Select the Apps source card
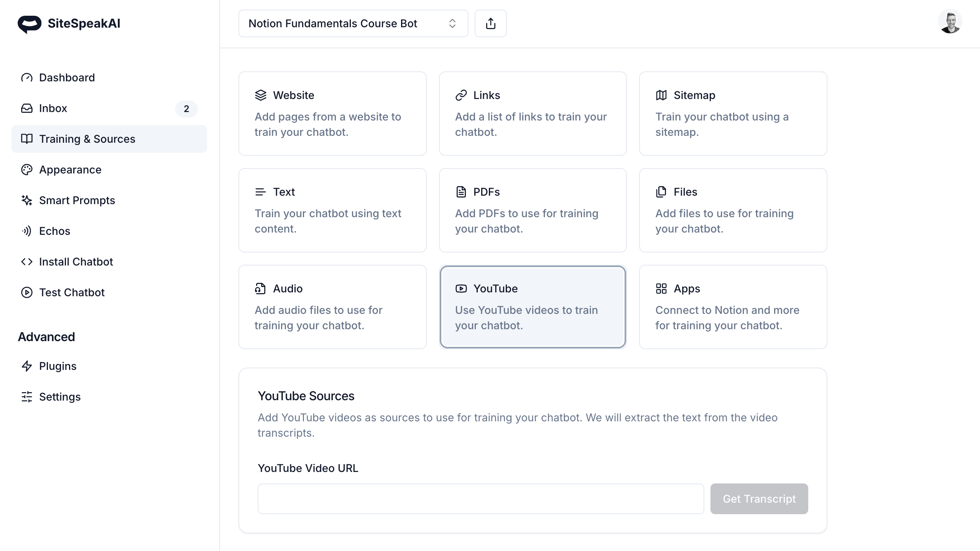 (733, 307)
